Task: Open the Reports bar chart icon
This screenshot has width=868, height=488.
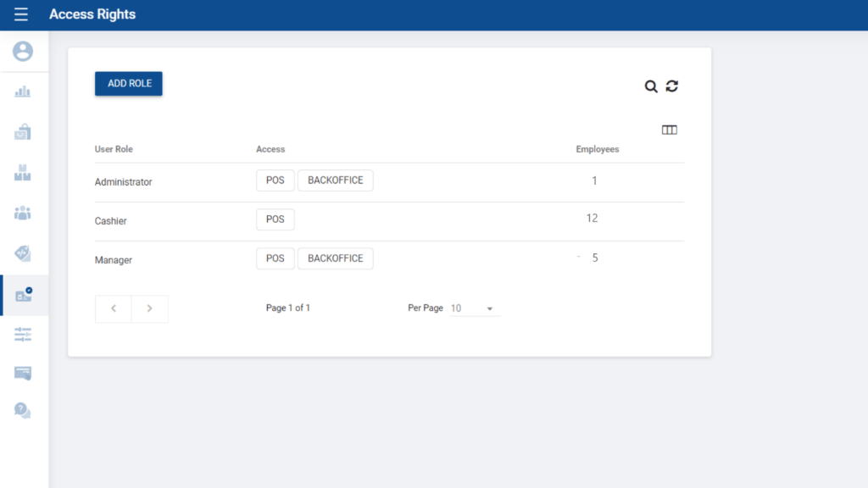Action: 23,91
